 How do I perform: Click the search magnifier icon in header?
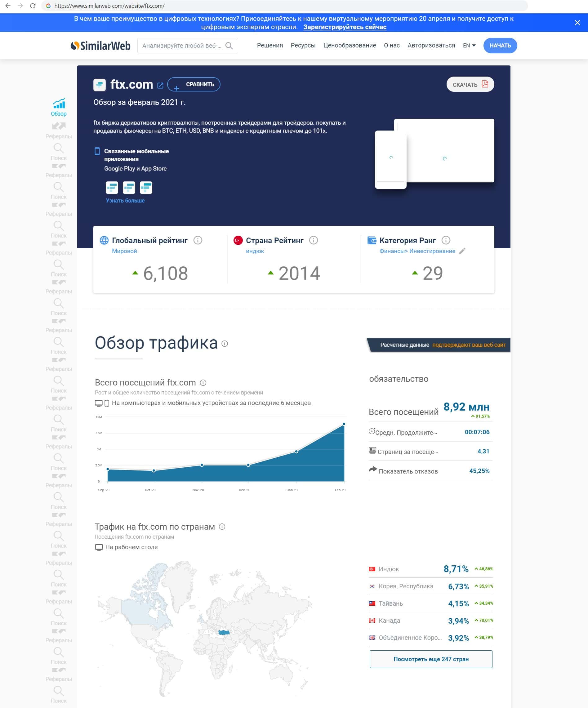(229, 46)
